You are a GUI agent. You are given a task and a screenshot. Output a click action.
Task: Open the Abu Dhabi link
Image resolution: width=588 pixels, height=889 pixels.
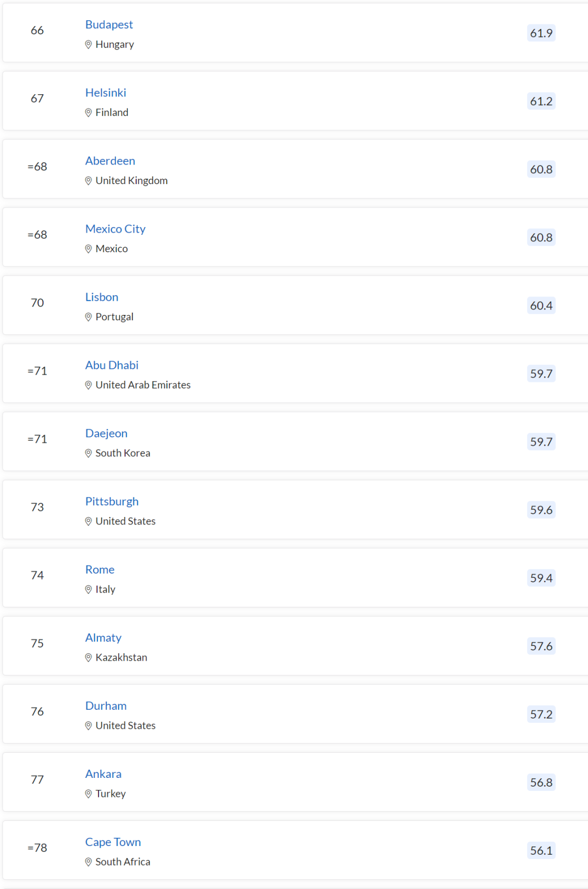(x=112, y=365)
